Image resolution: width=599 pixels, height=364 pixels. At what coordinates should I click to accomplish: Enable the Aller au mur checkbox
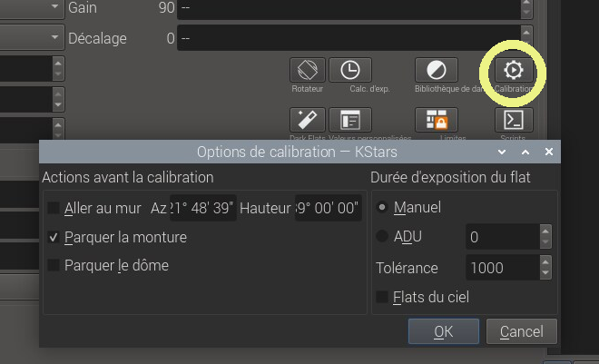54,208
